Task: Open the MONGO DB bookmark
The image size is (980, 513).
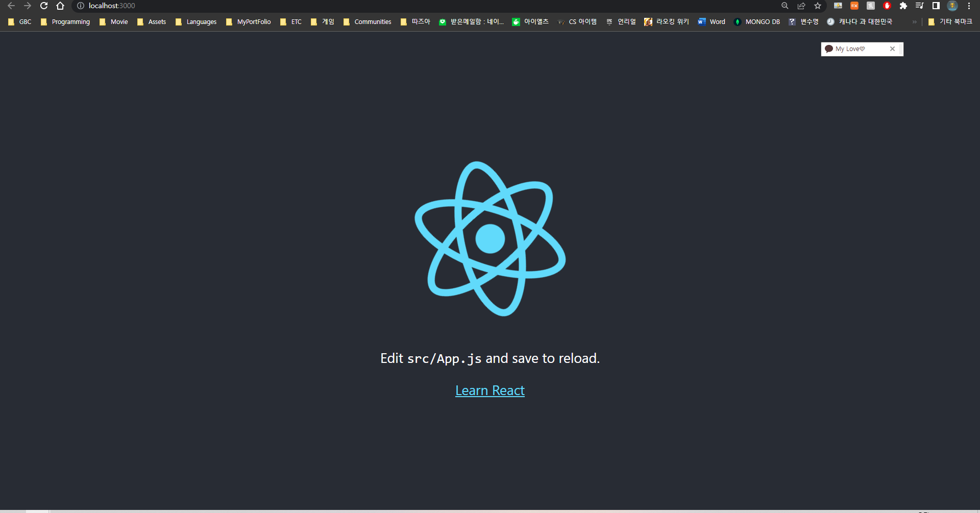Action: click(x=757, y=22)
